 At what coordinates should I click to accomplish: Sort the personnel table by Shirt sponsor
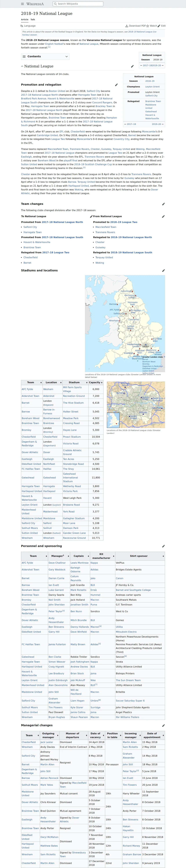pos(140,556)
